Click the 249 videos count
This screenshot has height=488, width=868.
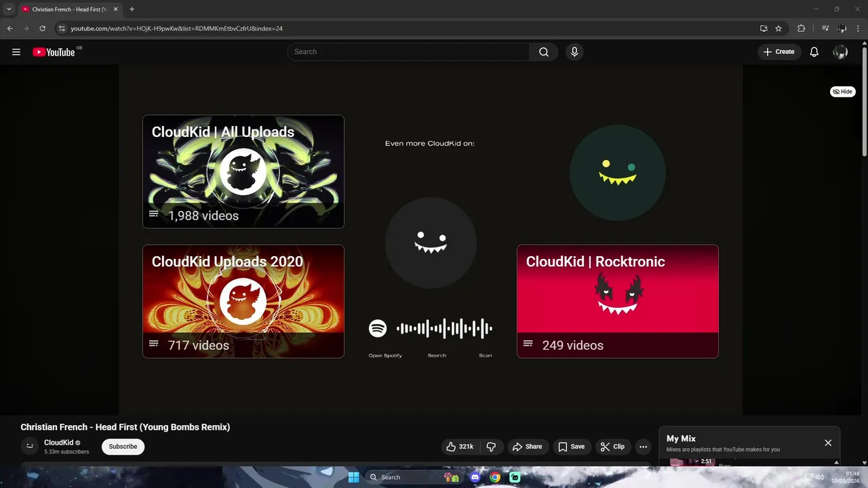point(573,346)
